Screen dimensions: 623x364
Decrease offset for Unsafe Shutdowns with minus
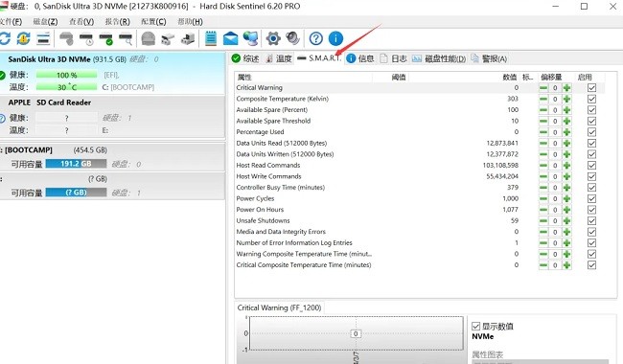pos(543,220)
